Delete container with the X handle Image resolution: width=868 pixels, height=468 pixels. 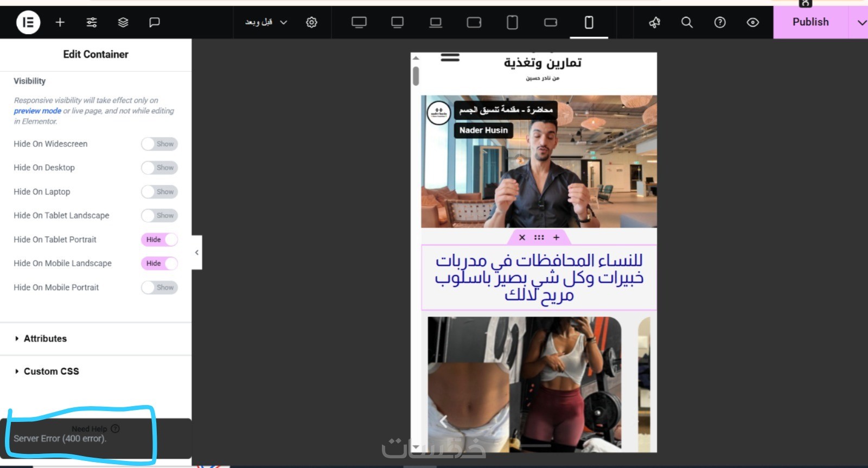coord(522,238)
